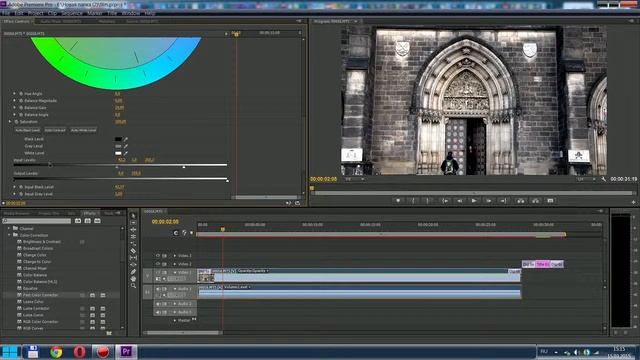Open the Windows Start button
The width and height of the screenshot is (640, 360).
[10, 351]
